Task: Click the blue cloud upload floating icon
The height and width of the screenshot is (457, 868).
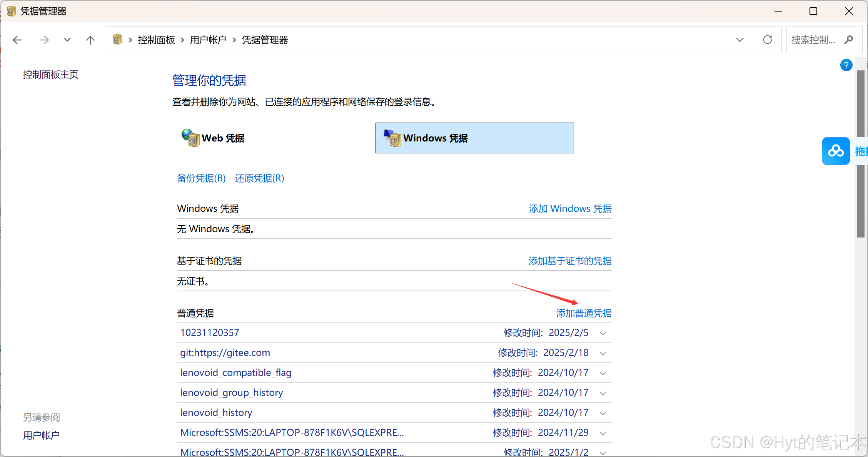Action: click(836, 151)
